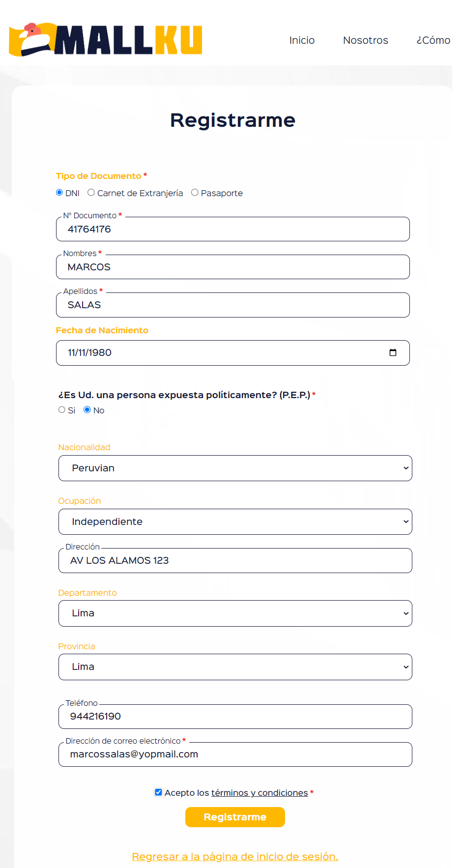Select No for politically exposed person

click(x=87, y=410)
